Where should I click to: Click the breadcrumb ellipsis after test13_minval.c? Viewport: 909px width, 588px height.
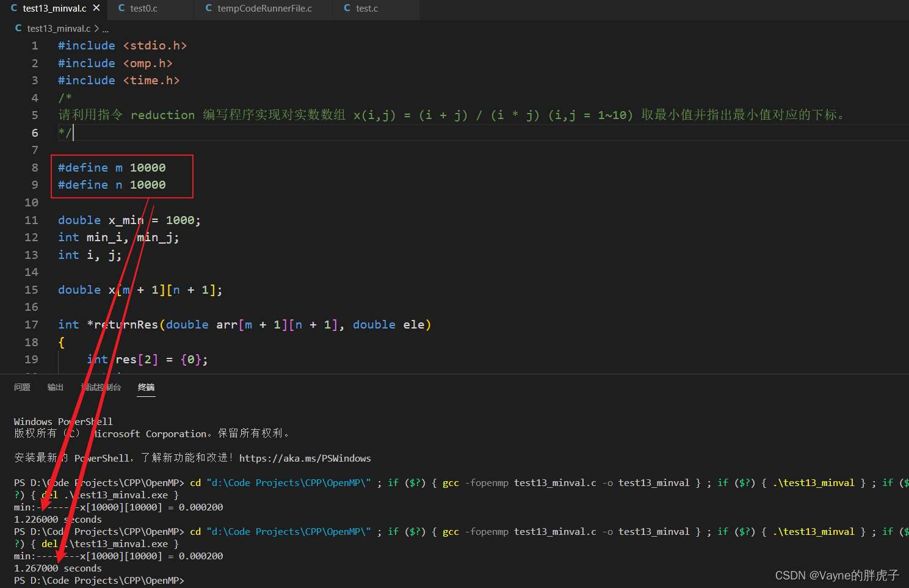(106, 29)
